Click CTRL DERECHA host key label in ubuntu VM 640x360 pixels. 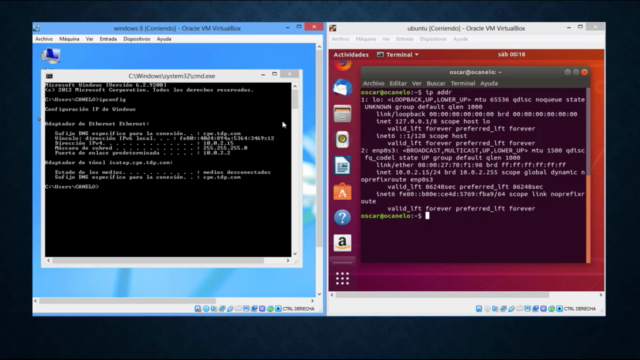pyautogui.click(x=580, y=309)
